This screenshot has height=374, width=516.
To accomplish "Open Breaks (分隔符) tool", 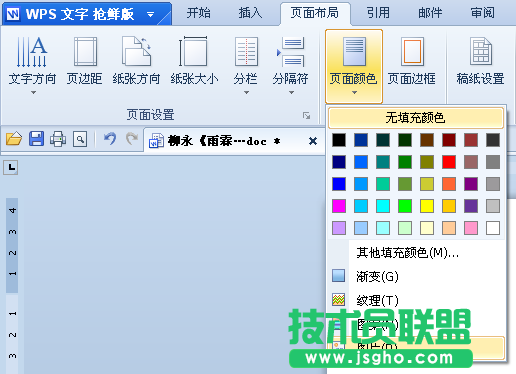I will pyautogui.click(x=290, y=65).
